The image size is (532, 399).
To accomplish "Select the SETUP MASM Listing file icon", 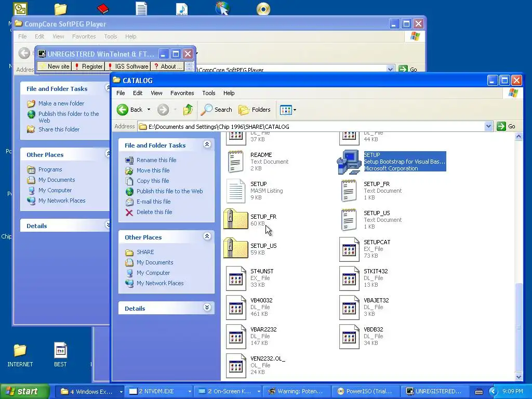I will tap(235, 191).
